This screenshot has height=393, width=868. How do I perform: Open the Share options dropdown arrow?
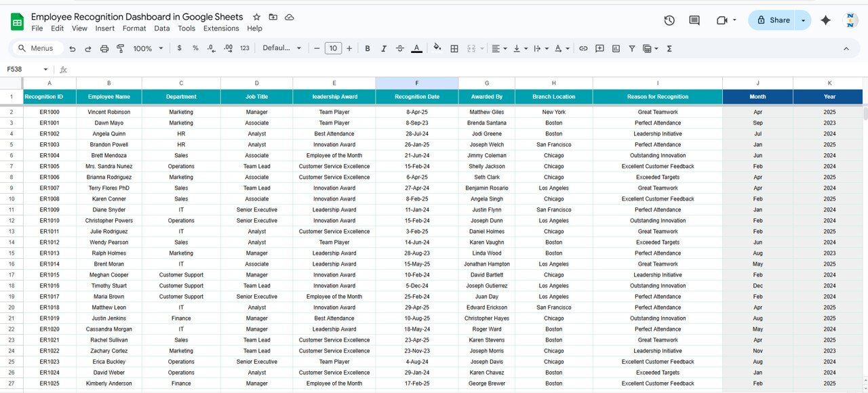(x=803, y=20)
